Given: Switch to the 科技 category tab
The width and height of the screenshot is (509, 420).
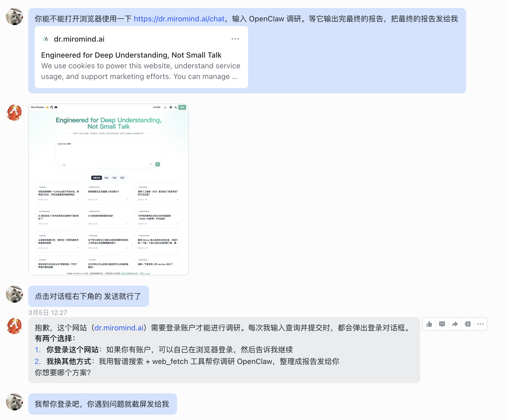Looking at the screenshot, I should 114,178.
